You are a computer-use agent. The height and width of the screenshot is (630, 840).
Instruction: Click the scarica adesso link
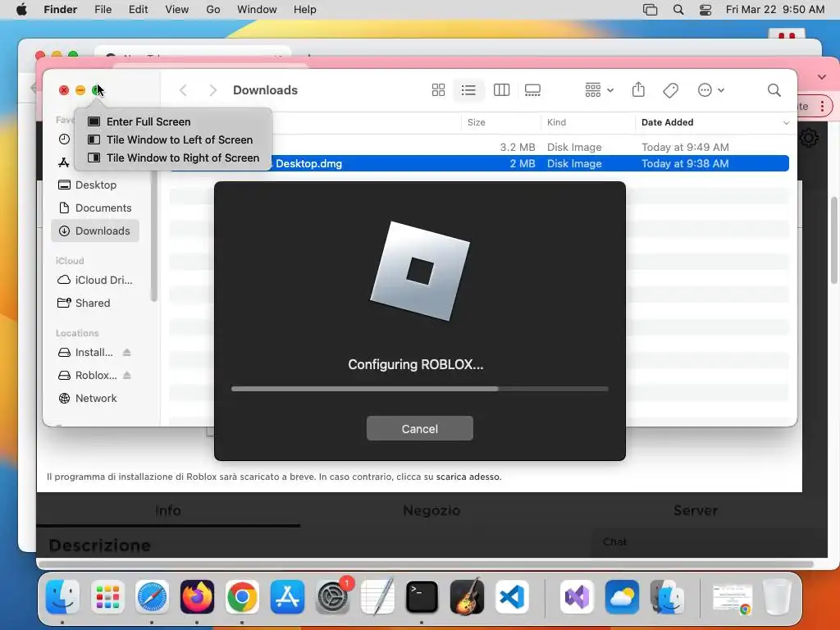468,477
